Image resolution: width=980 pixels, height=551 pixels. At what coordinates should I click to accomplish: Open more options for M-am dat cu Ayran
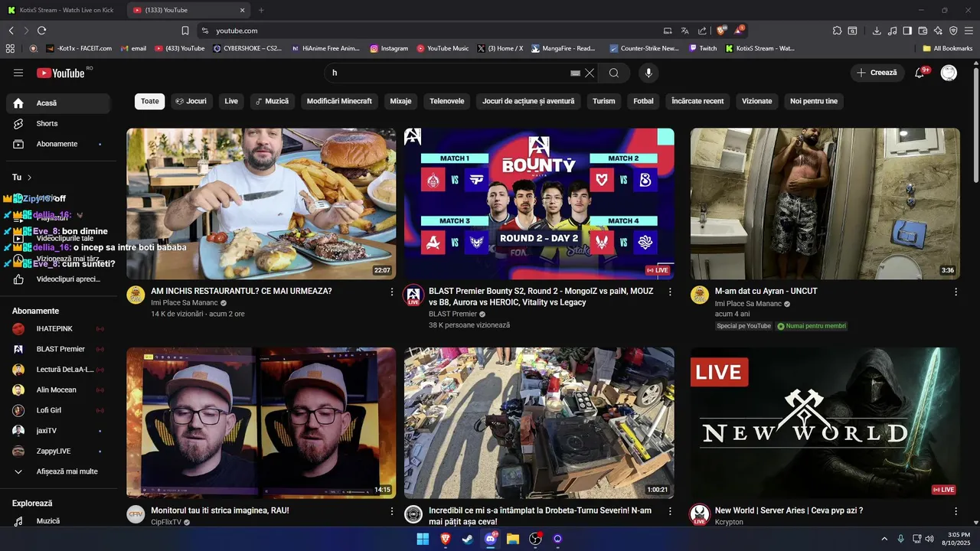point(955,292)
